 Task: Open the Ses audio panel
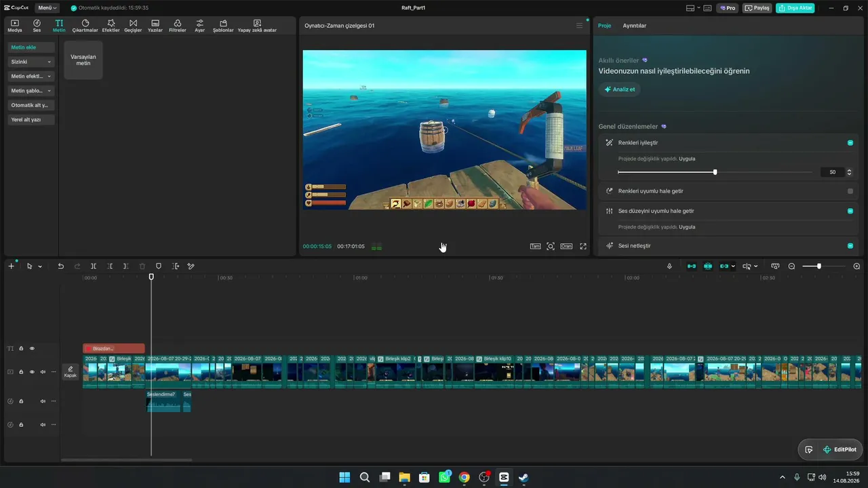coord(37,26)
